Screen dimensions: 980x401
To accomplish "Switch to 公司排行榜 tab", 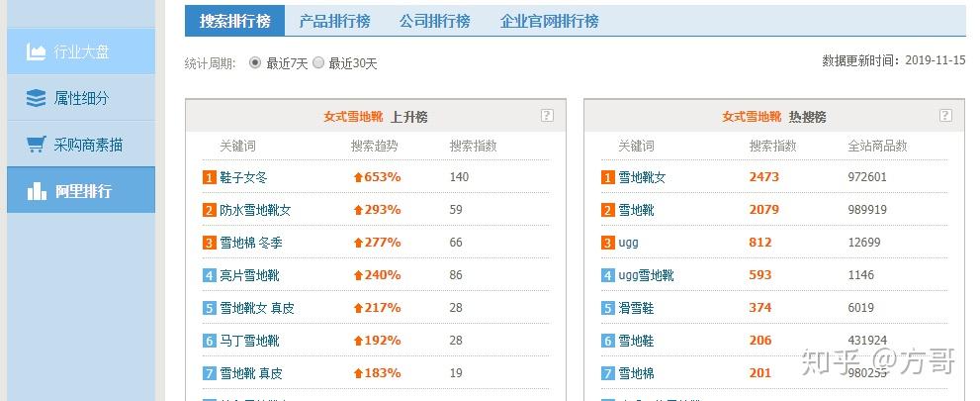I will 435,21.
